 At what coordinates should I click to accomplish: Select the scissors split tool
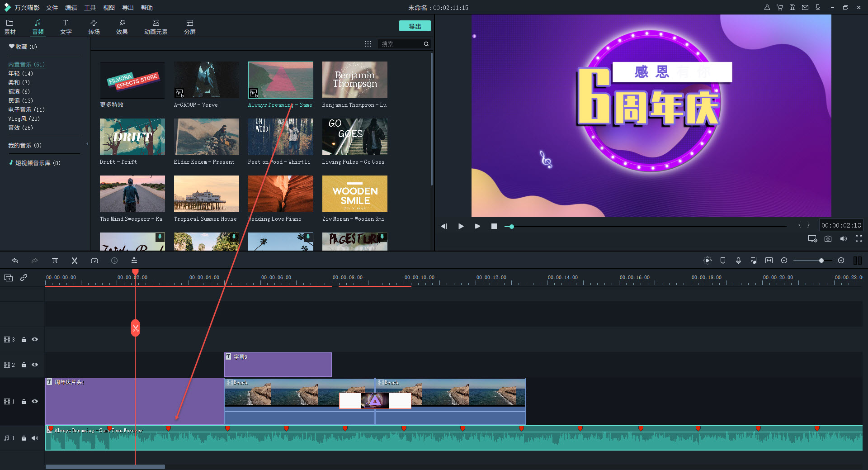(74, 261)
